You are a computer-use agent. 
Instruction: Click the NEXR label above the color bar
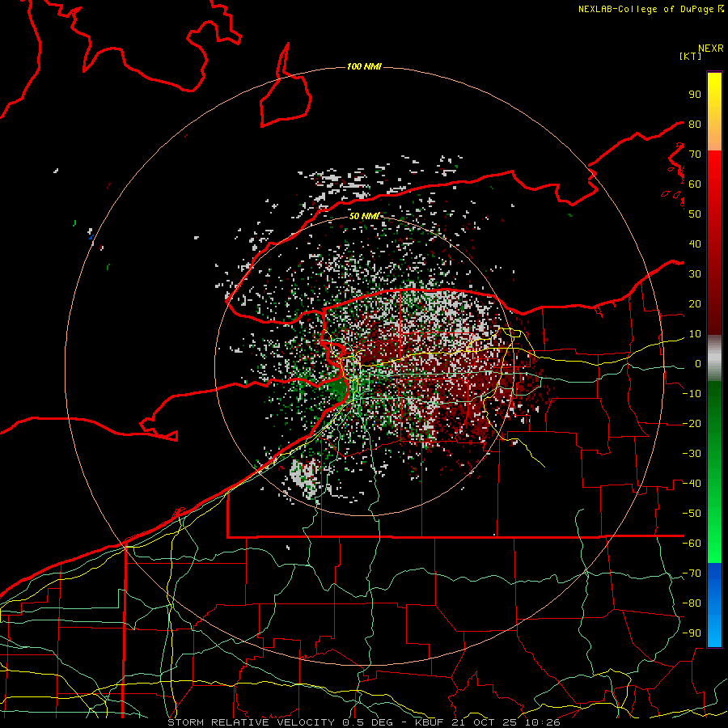[710, 49]
